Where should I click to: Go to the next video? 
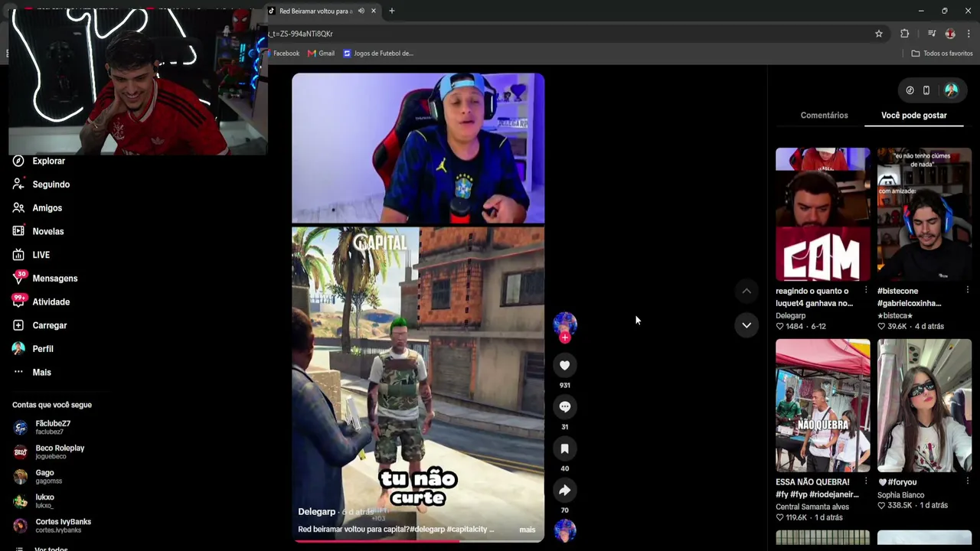[746, 325]
